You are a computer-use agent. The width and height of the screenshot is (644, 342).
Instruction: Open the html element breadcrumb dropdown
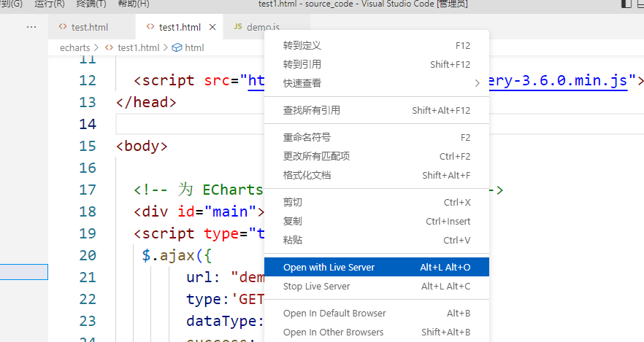point(194,47)
